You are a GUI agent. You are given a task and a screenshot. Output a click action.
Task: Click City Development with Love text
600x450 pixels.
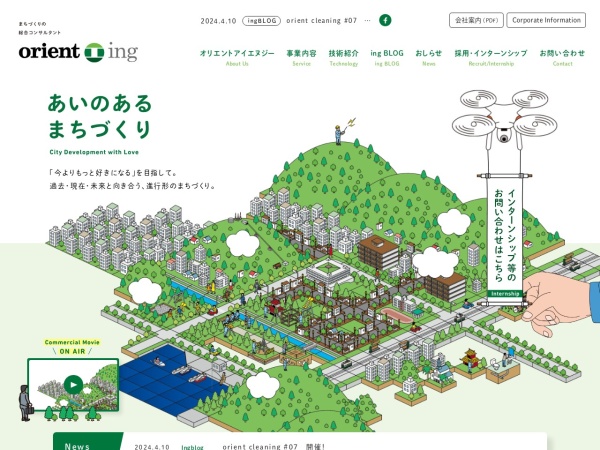[94, 152]
